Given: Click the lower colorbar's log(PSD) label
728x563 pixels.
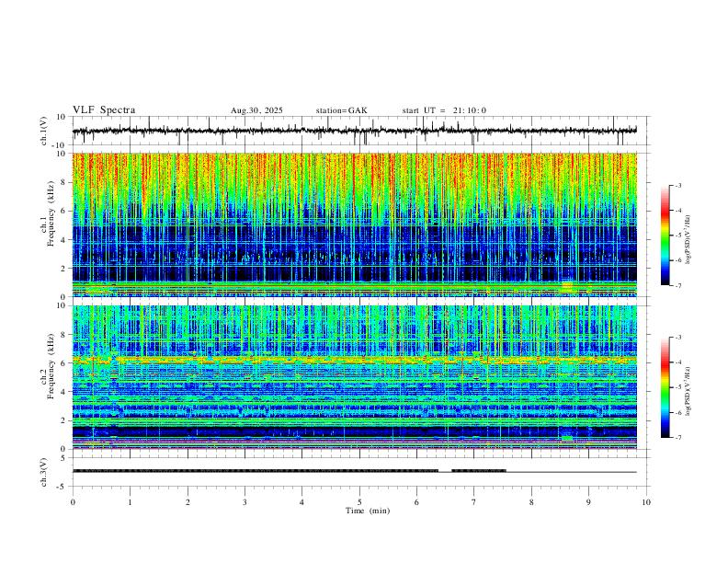Looking at the screenshot, I should coord(688,391).
